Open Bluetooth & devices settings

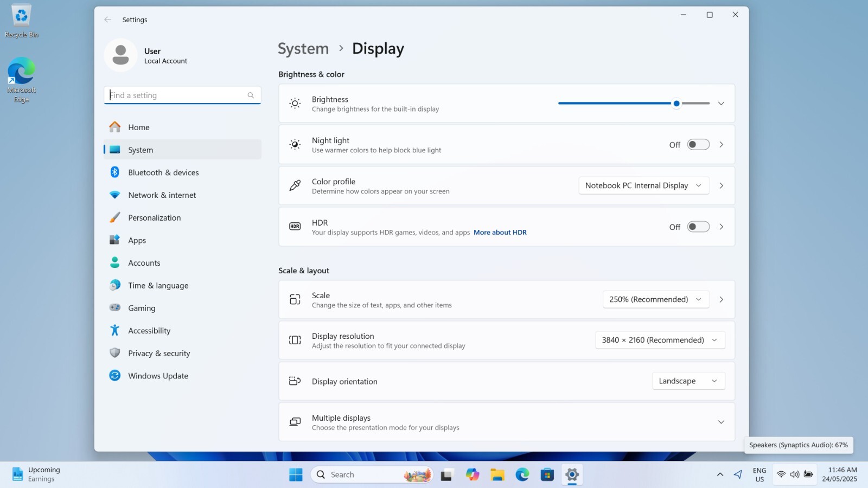click(x=182, y=172)
